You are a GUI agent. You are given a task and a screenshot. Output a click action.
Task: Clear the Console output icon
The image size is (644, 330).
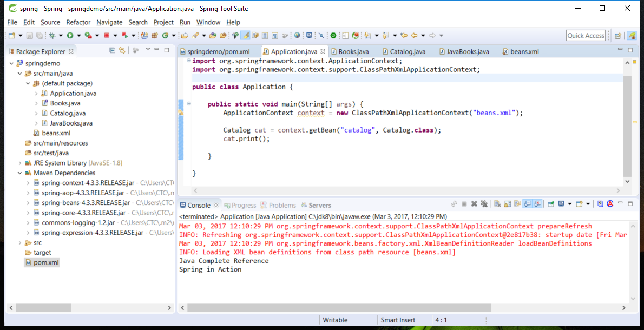coord(497,204)
